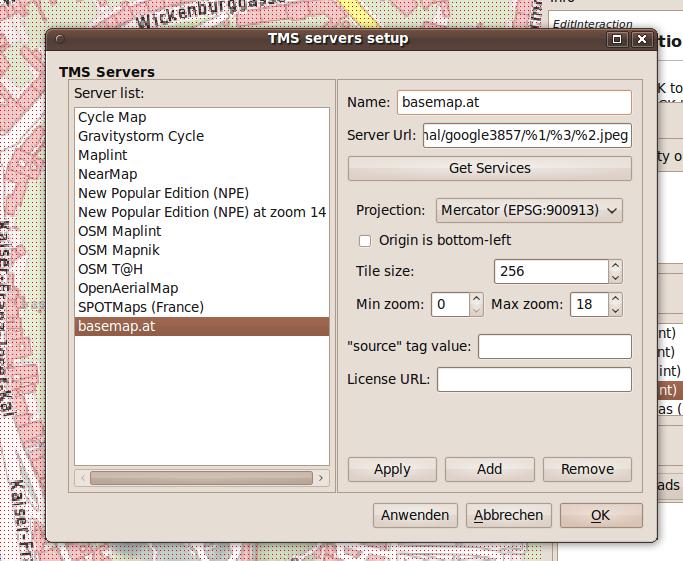Screen dimensions: 683x561
Task: Remove the selected server
Action: [587, 469]
